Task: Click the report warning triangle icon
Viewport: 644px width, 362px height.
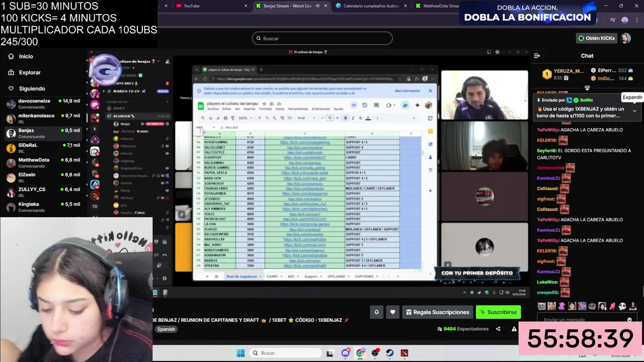Action: pyautogui.click(x=514, y=329)
